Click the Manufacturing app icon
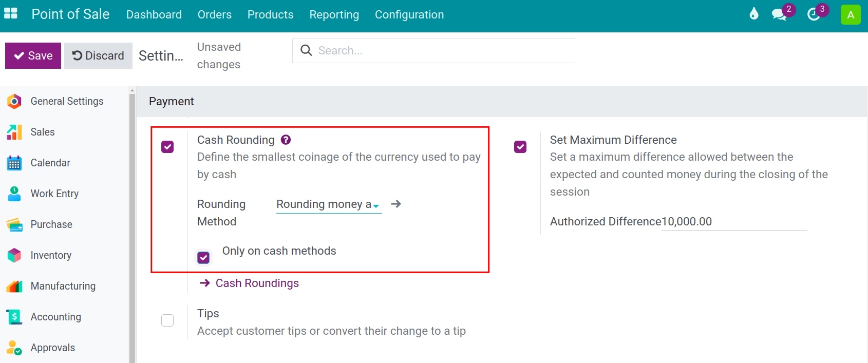Screen dimensions: 868x363 coord(14,286)
